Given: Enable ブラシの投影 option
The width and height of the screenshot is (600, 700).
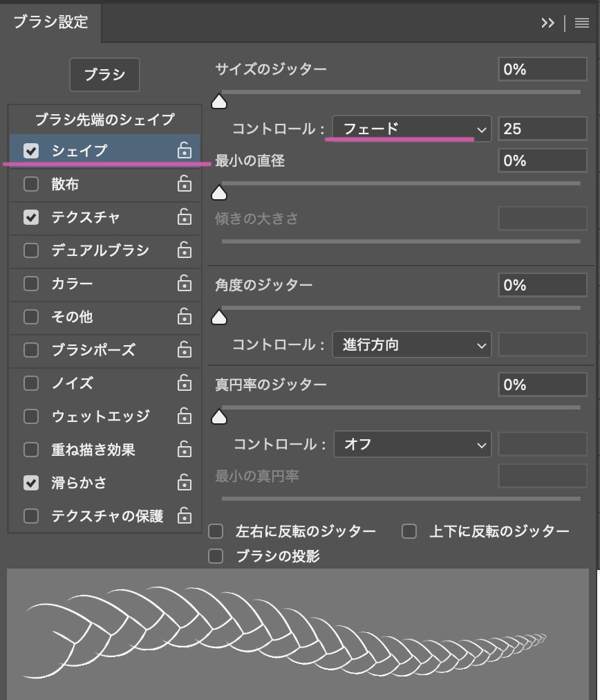Looking at the screenshot, I should tap(216, 555).
